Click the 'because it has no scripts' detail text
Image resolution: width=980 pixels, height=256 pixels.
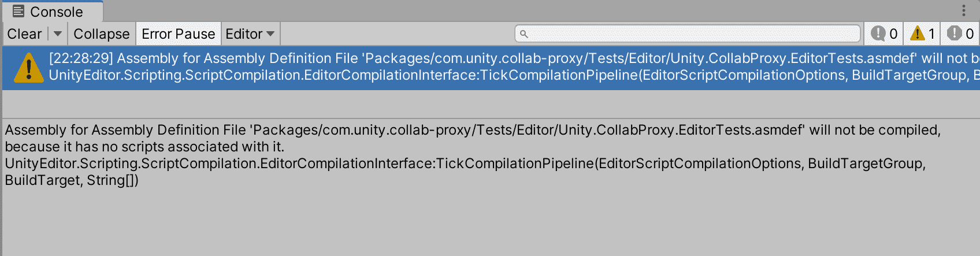point(144,147)
